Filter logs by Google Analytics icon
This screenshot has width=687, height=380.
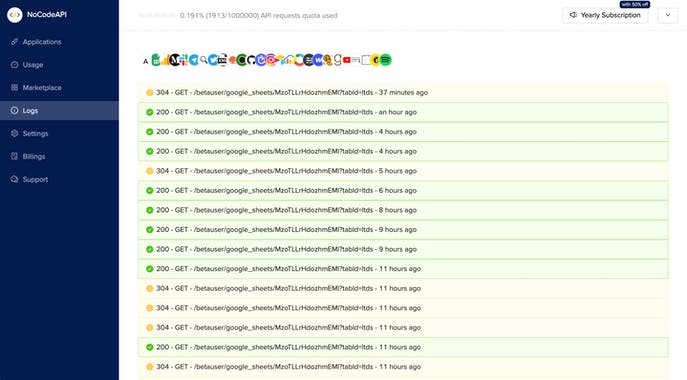[165, 60]
